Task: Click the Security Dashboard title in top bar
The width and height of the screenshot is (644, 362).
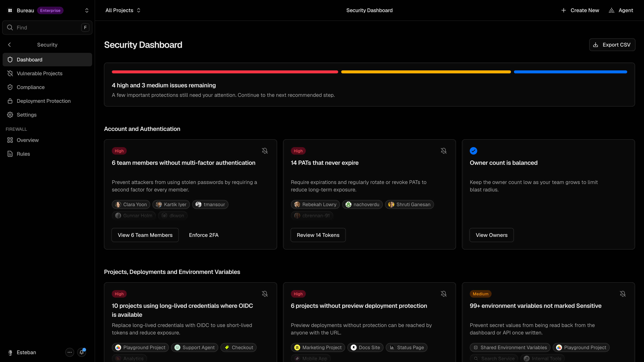Action: [369, 10]
